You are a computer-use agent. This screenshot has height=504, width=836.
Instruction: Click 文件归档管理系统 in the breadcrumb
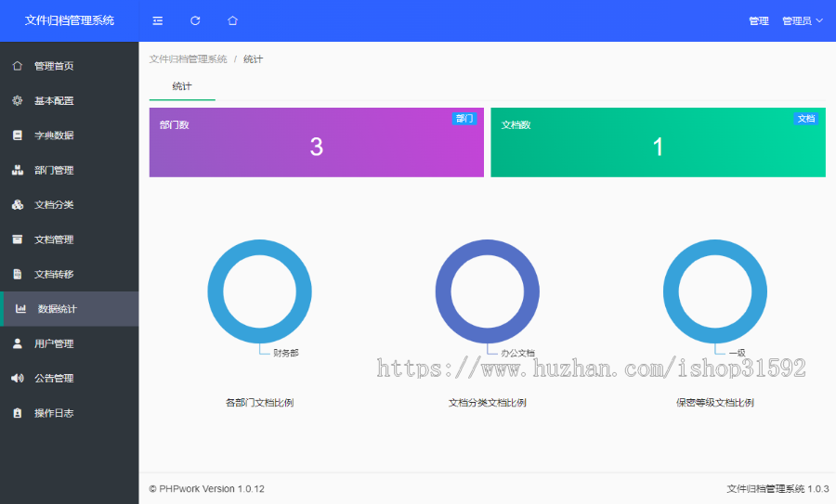point(189,59)
